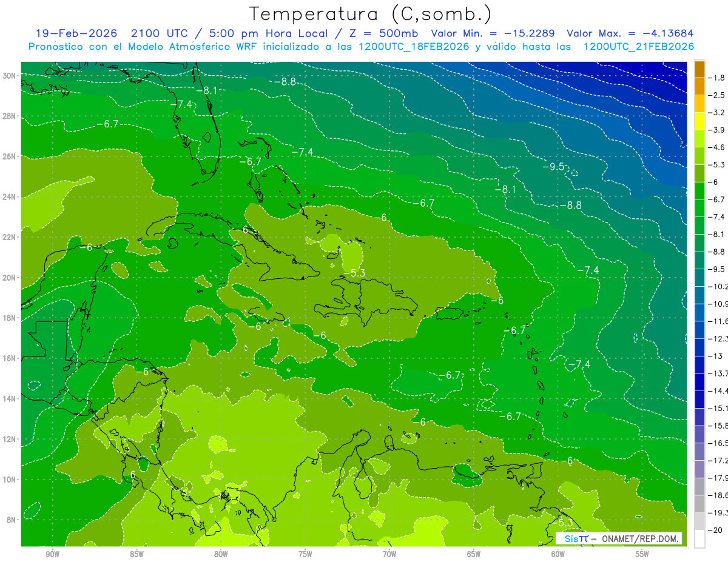Screen dimensions: 728x562
Task: Click the '14N' latitude axis label
Action: pyautogui.click(x=10, y=398)
